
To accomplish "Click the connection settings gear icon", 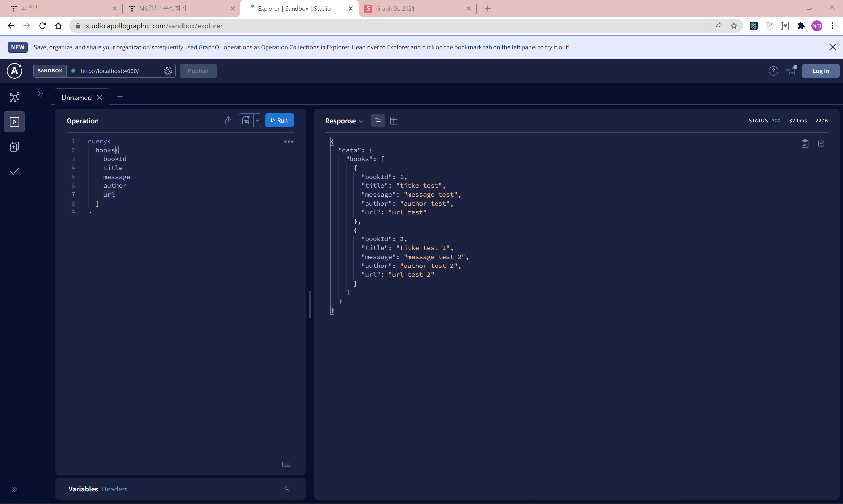I will [x=168, y=71].
